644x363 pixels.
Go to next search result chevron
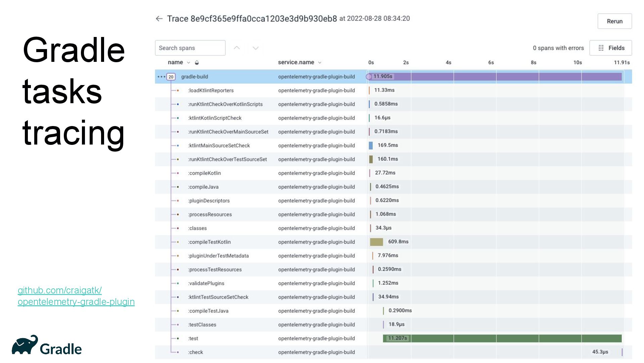point(256,48)
